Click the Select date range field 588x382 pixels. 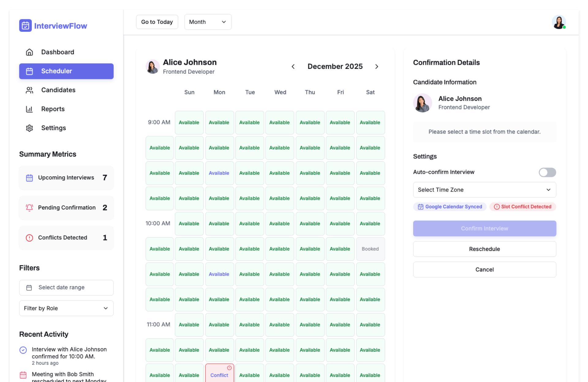(66, 287)
